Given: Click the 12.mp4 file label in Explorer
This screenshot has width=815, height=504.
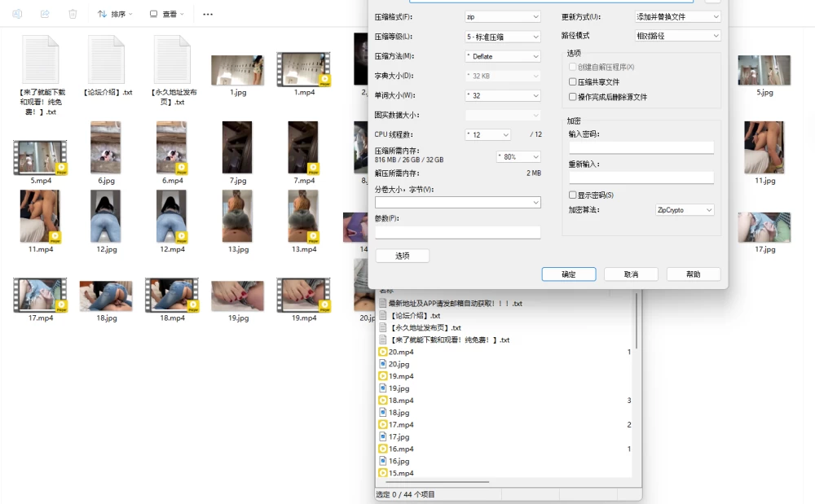Looking at the screenshot, I should tap(172, 249).
